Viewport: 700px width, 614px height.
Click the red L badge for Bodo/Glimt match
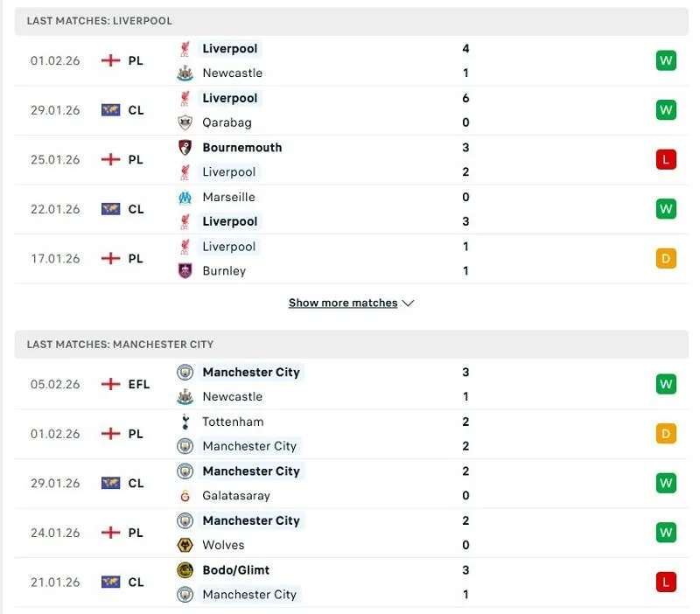[666, 582]
